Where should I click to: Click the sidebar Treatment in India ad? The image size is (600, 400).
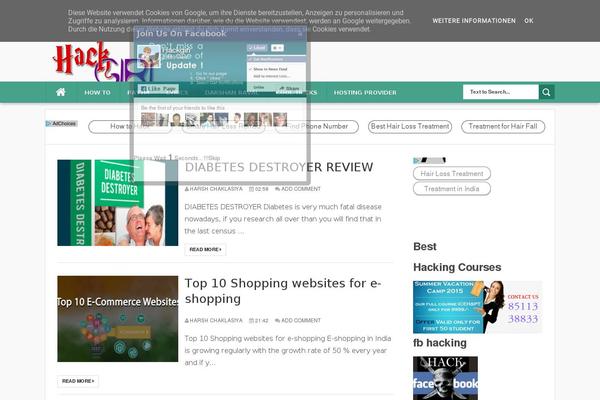[452, 189]
